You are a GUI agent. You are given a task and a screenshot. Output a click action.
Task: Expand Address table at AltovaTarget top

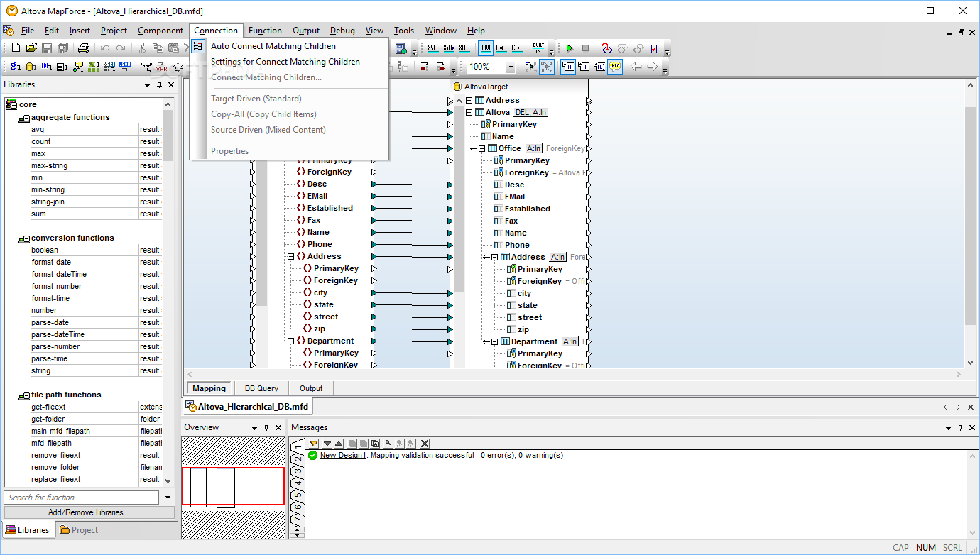click(x=469, y=100)
